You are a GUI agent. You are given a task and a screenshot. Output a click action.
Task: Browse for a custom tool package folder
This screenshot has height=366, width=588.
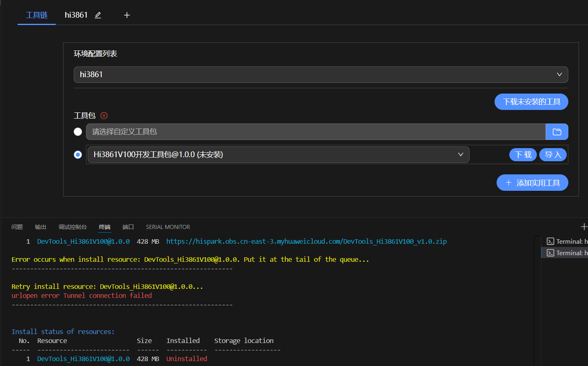click(x=557, y=132)
